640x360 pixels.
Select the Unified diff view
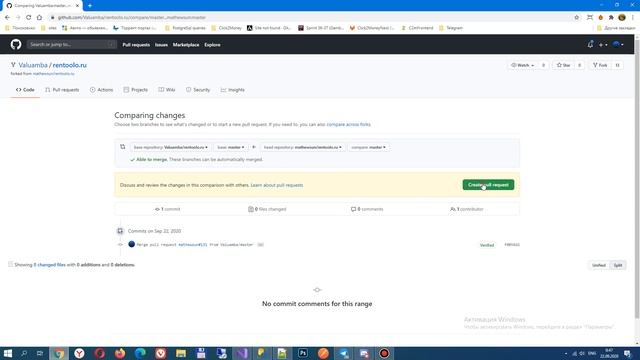point(599,265)
